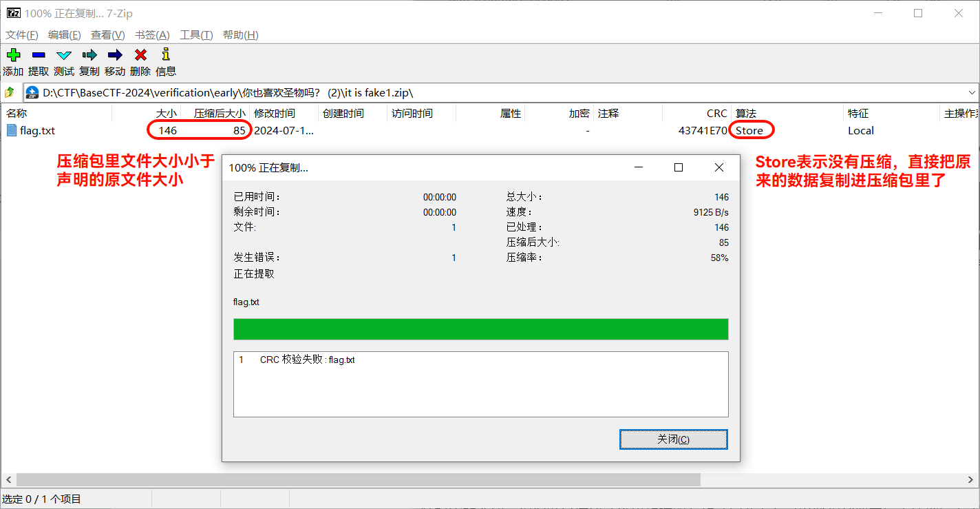Viewport: 980px width, 509px height.
Task: Click the green progress bar
Action: click(480, 329)
